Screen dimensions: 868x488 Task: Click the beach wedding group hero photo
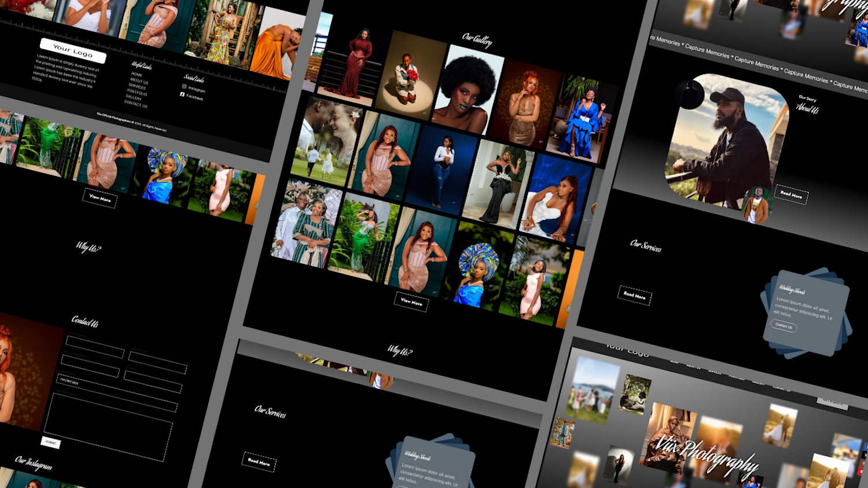click(x=592, y=389)
